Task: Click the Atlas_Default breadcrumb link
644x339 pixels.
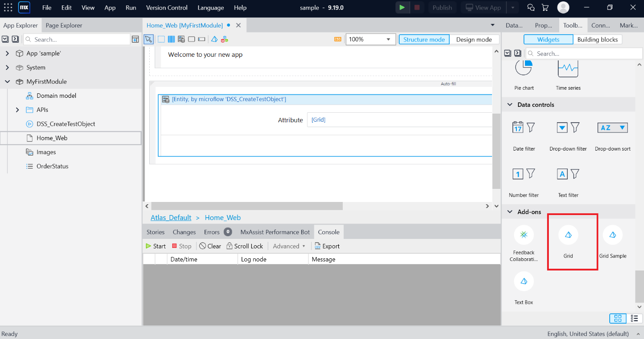Action: tap(171, 217)
